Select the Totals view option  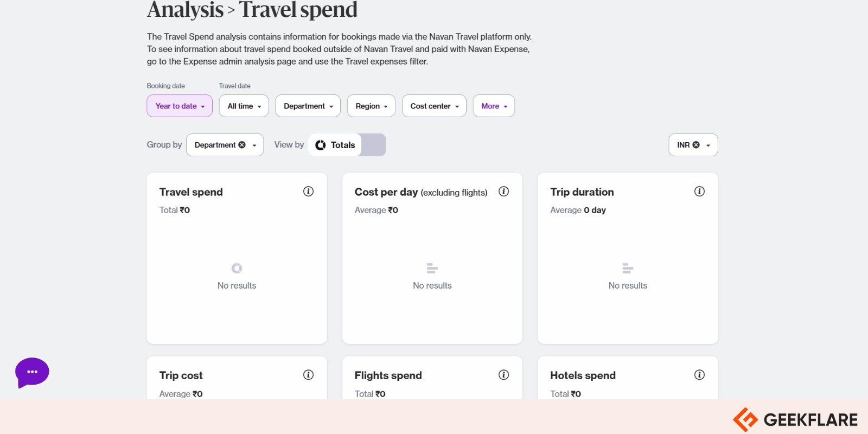(335, 145)
